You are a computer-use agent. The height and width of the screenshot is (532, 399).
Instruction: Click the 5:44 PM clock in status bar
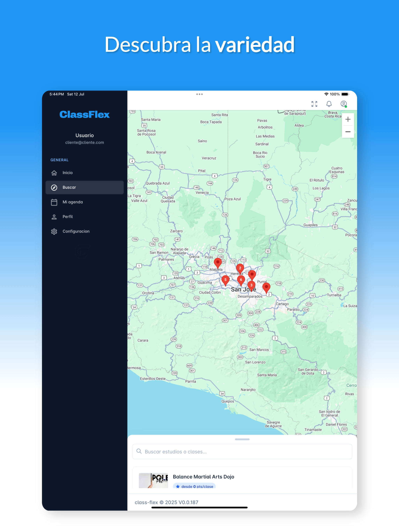click(56, 94)
